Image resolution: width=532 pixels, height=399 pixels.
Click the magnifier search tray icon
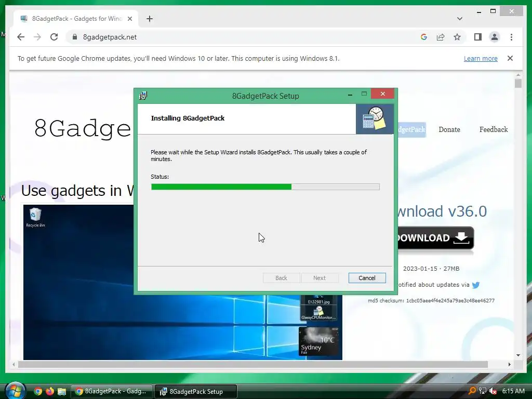[x=472, y=391]
